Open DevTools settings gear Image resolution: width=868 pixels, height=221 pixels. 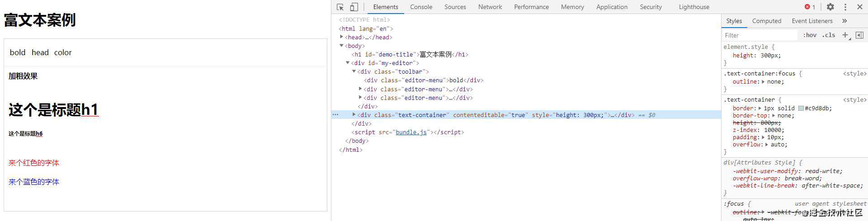(830, 7)
